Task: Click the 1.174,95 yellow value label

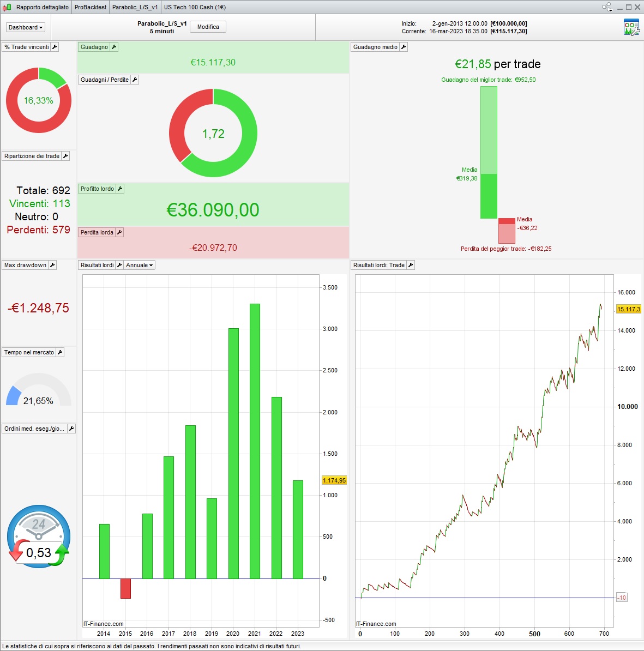Action: coord(334,480)
